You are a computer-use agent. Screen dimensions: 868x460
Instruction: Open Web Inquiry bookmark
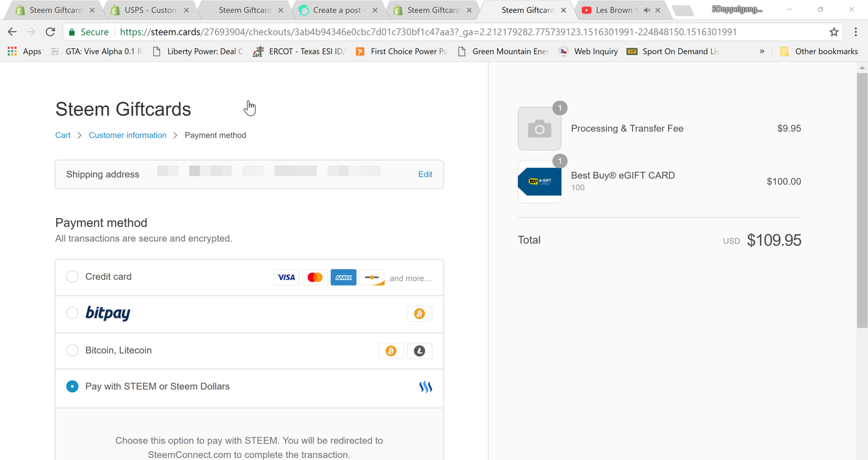click(x=588, y=51)
